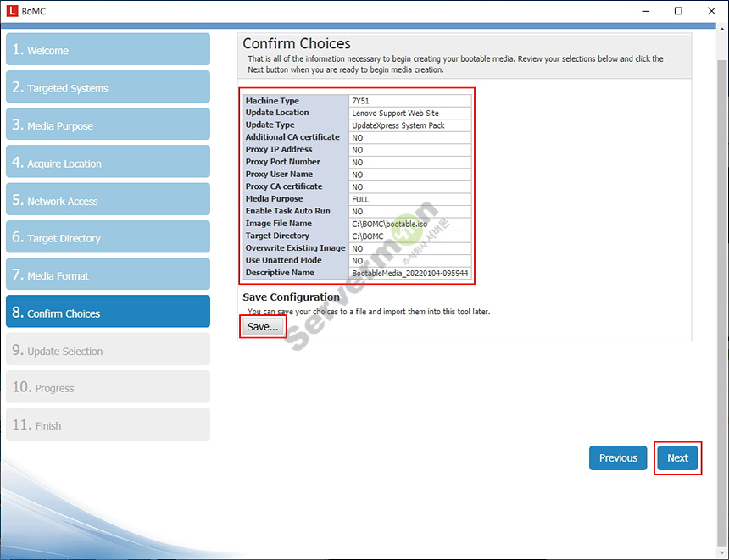The width and height of the screenshot is (729, 560).
Task: Click the Machine Type label
Action: 272,101
